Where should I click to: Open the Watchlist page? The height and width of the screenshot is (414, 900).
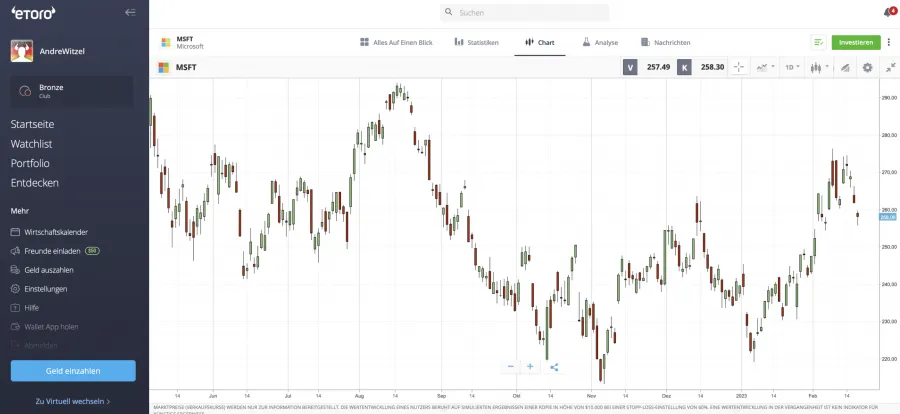(32, 144)
